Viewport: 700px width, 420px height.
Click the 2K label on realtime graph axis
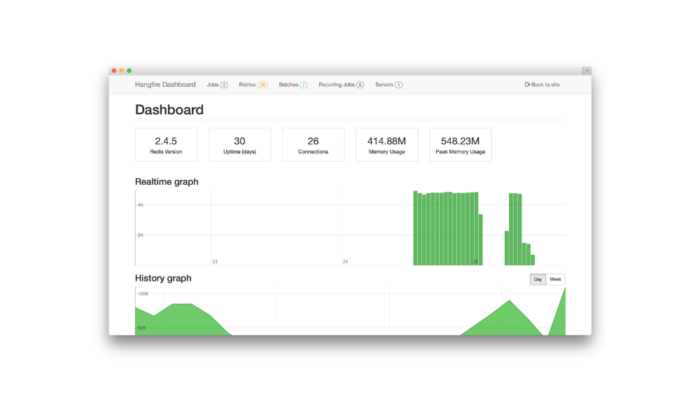141,235
